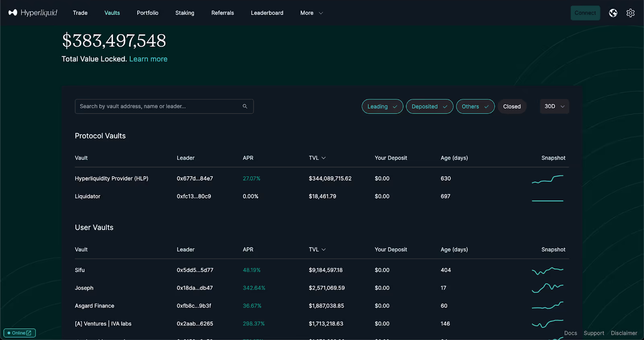Click the 342.64% APR value
The height and width of the screenshot is (340, 644).
[x=254, y=288]
